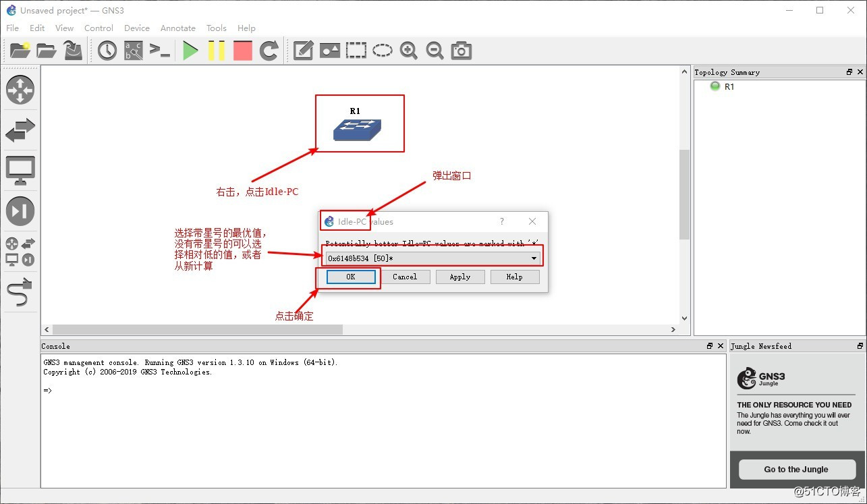Click the canvas scroll left arrow

(x=47, y=329)
